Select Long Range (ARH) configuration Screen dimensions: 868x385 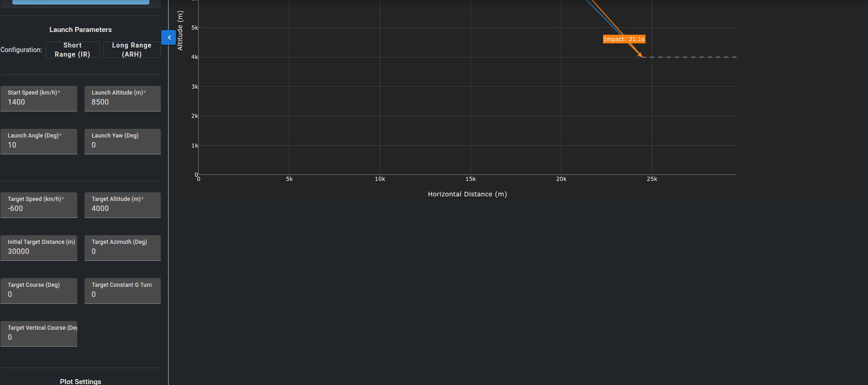coord(132,50)
